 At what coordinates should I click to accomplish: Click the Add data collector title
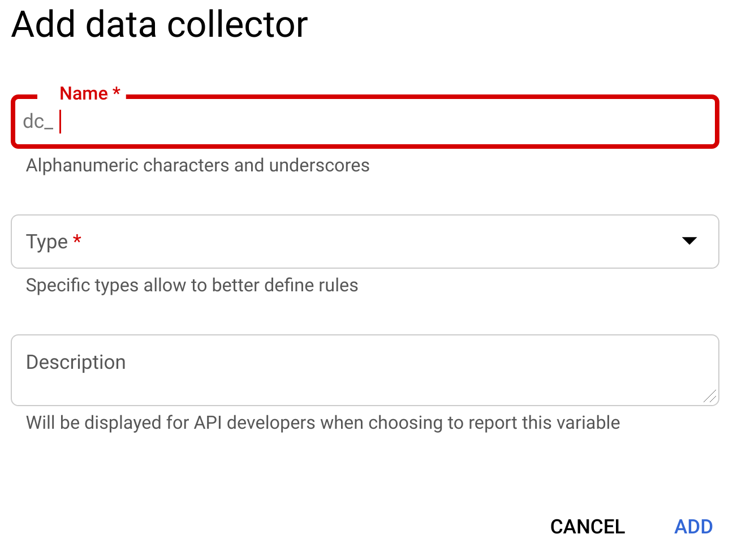click(159, 24)
